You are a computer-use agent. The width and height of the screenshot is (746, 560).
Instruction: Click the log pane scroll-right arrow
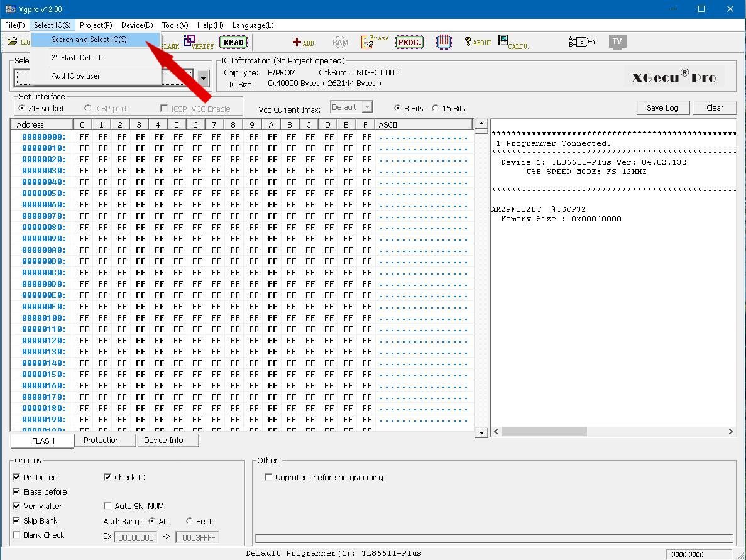731,432
